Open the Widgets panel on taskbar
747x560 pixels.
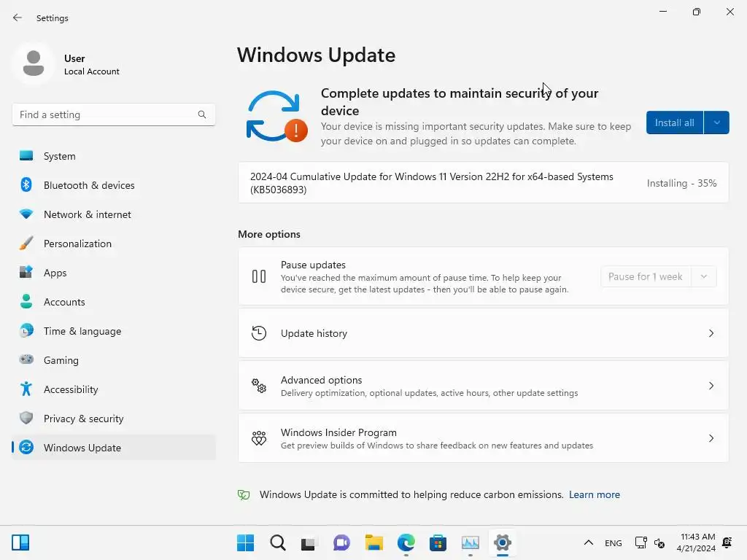tap(20, 542)
